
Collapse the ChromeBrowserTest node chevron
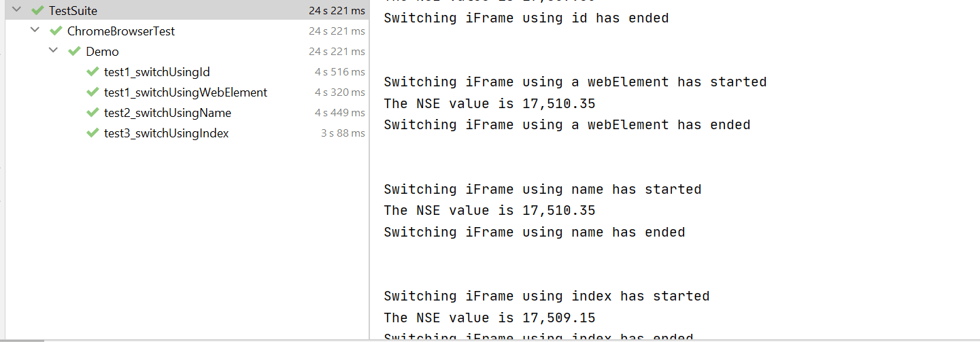click(x=35, y=31)
